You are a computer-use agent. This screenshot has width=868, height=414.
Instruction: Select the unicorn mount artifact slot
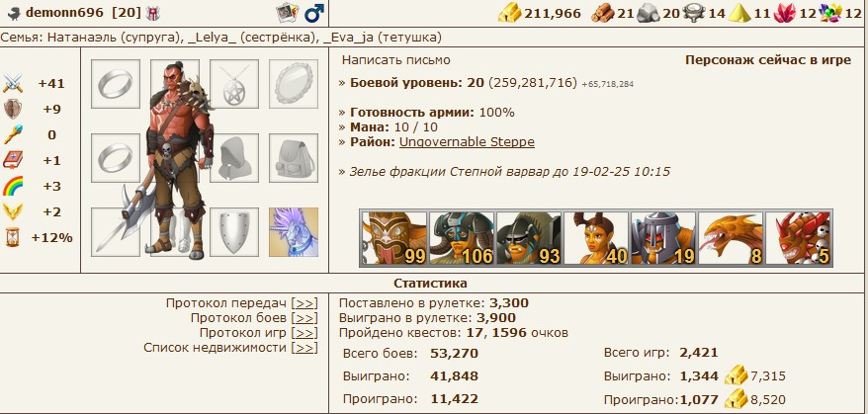(294, 232)
